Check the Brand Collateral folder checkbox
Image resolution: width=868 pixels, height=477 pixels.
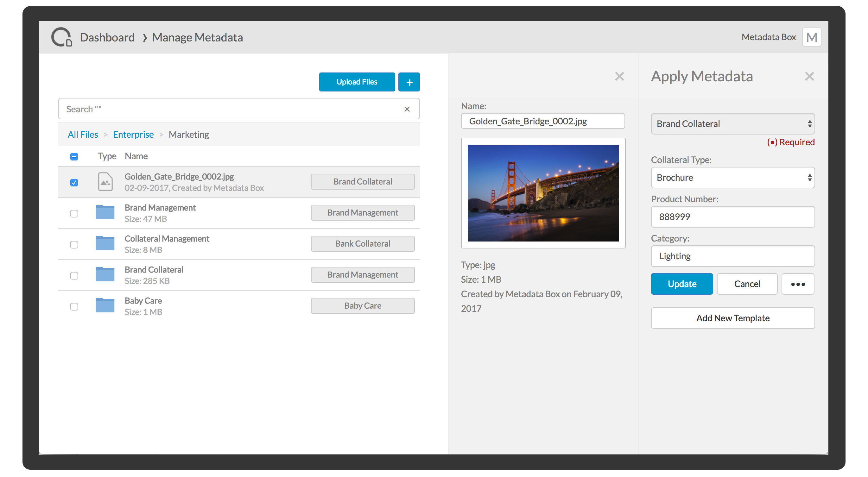pos(74,276)
